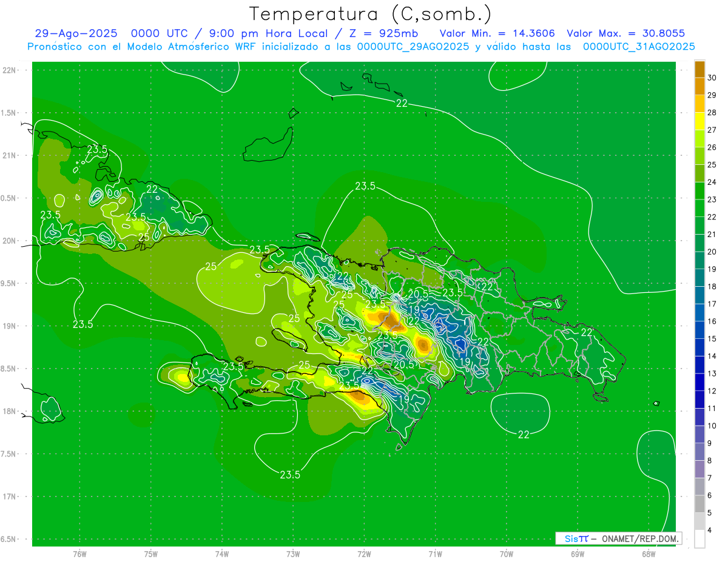This screenshot has width=728, height=562.
Task: Click the "0000 UTC / 9:00 pm Hora Local" text
Action: tap(229, 34)
